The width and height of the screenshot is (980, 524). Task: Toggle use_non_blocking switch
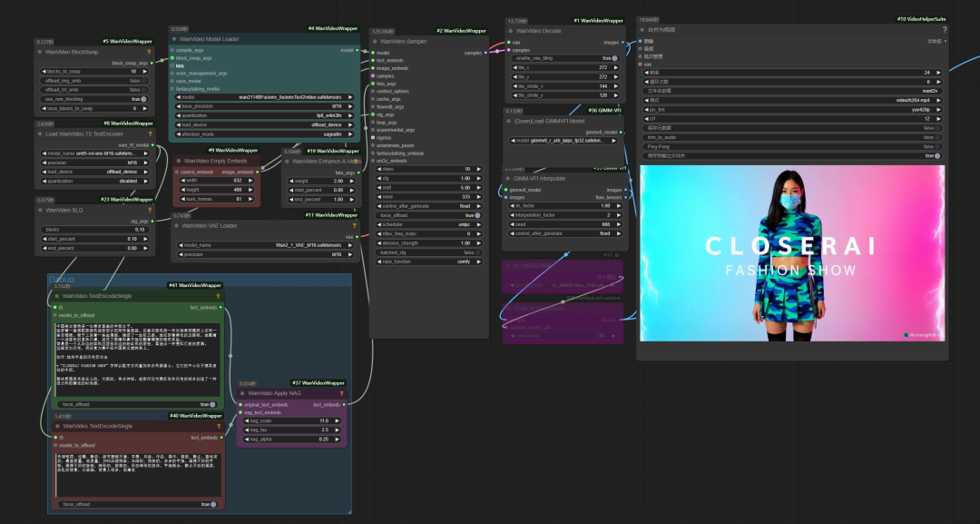(x=95, y=99)
